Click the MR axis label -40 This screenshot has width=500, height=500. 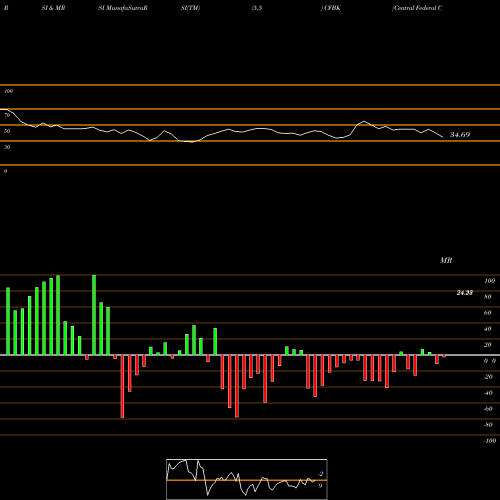[488, 393]
